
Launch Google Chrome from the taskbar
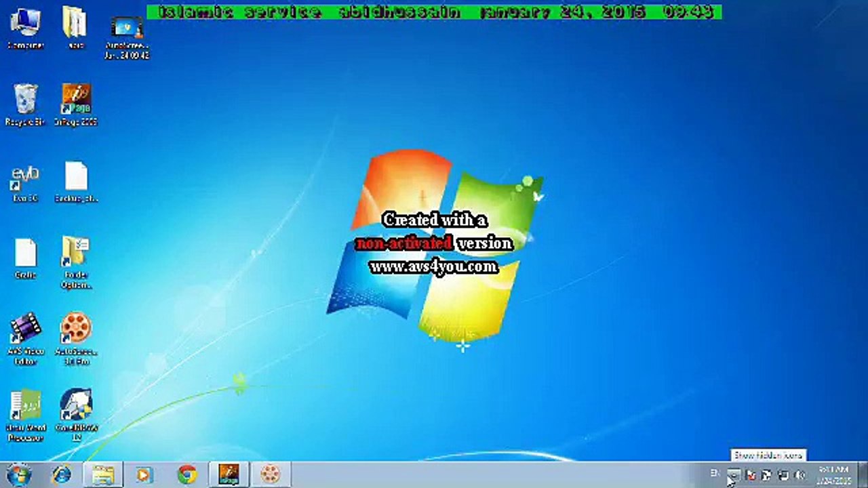(x=187, y=474)
